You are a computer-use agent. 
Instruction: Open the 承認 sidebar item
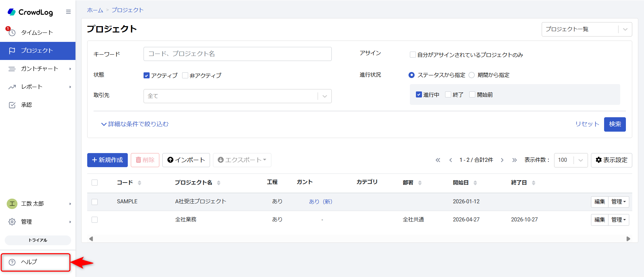(x=26, y=105)
